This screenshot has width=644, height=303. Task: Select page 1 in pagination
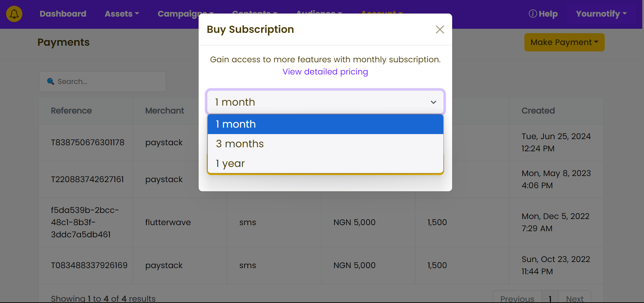tap(550, 298)
